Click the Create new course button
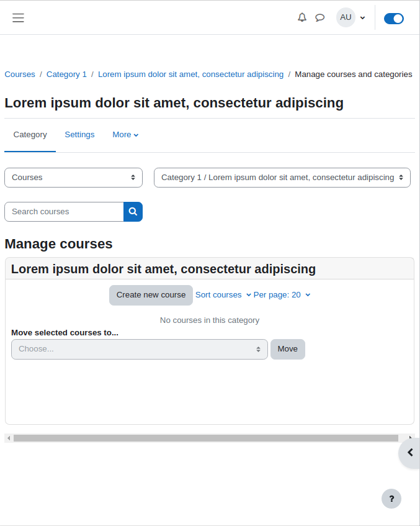The height and width of the screenshot is (526, 420). (x=151, y=295)
